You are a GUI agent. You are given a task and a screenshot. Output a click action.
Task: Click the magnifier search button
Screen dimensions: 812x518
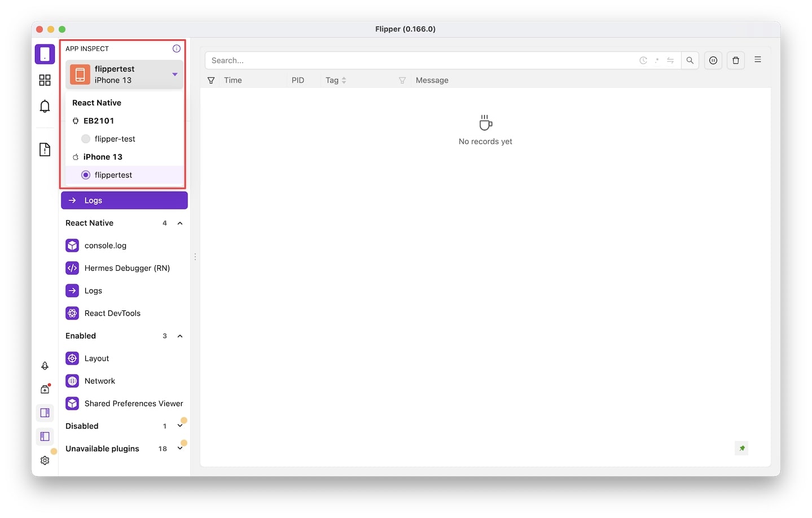(x=690, y=60)
